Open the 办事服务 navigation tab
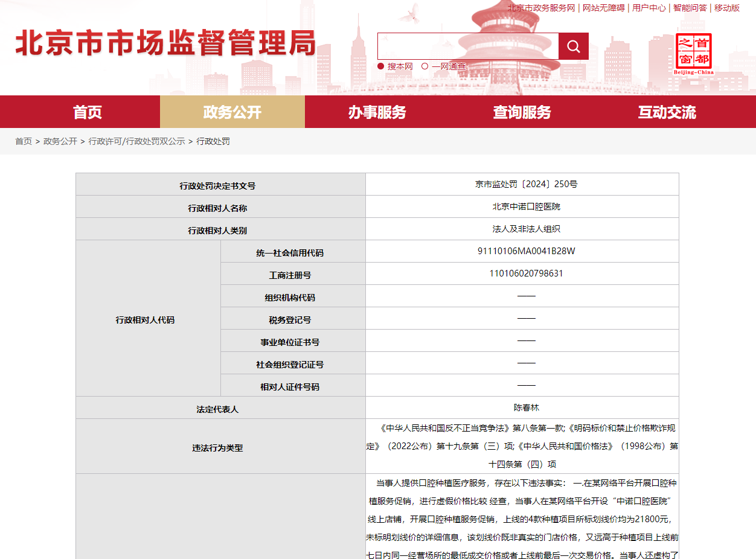 click(x=377, y=112)
